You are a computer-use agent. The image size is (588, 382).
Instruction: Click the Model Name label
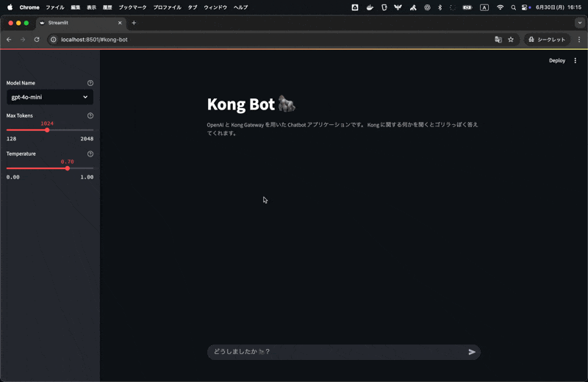[21, 83]
